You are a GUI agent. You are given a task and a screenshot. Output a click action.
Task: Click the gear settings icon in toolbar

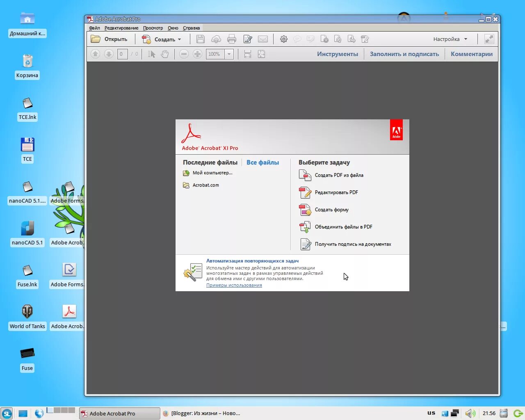click(284, 39)
